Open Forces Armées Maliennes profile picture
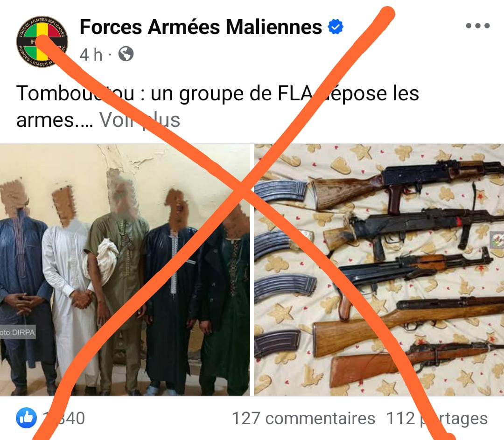Viewport: 504px width, 440px height. pyautogui.click(x=42, y=42)
